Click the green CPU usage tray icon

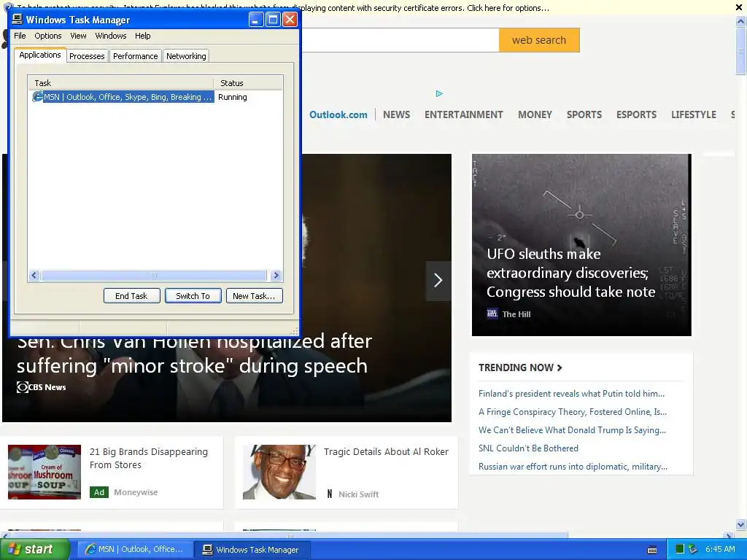tap(680, 549)
